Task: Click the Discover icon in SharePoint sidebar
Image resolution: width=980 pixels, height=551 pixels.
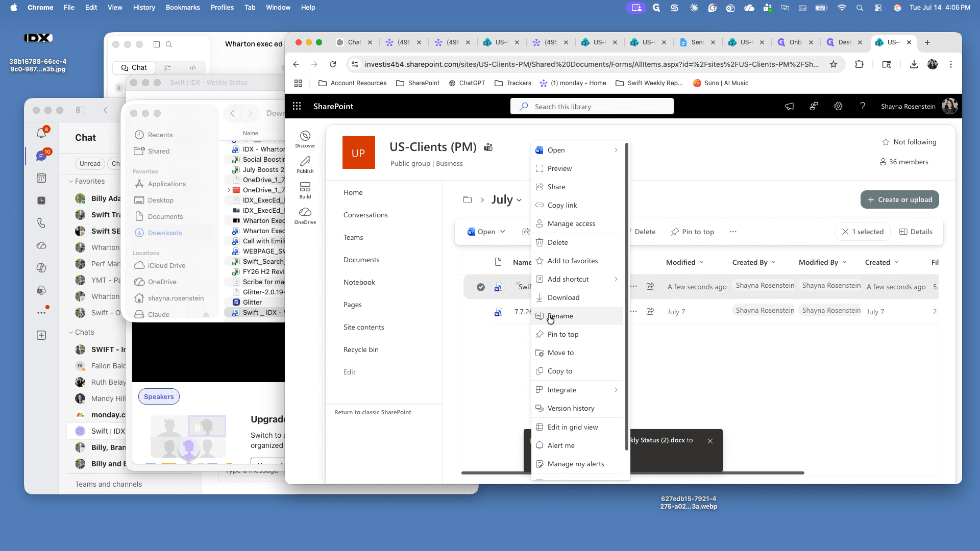Action: click(305, 139)
